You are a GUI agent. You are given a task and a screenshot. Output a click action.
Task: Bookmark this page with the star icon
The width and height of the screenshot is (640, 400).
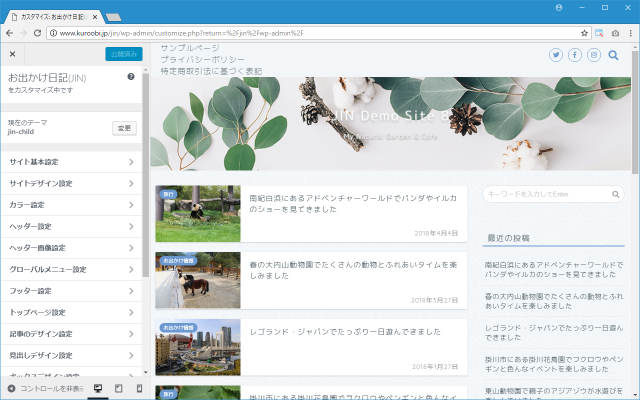pyautogui.click(x=584, y=32)
